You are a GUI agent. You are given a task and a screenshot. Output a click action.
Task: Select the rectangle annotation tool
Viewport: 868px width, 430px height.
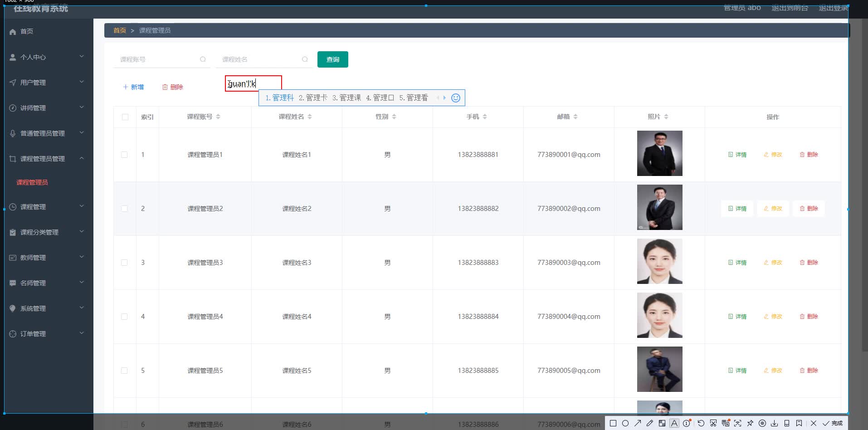coord(612,423)
